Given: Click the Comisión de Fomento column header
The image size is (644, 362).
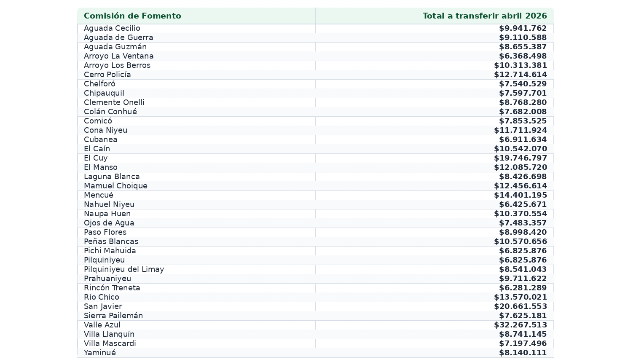Looking at the screenshot, I should click(x=132, y=16).
